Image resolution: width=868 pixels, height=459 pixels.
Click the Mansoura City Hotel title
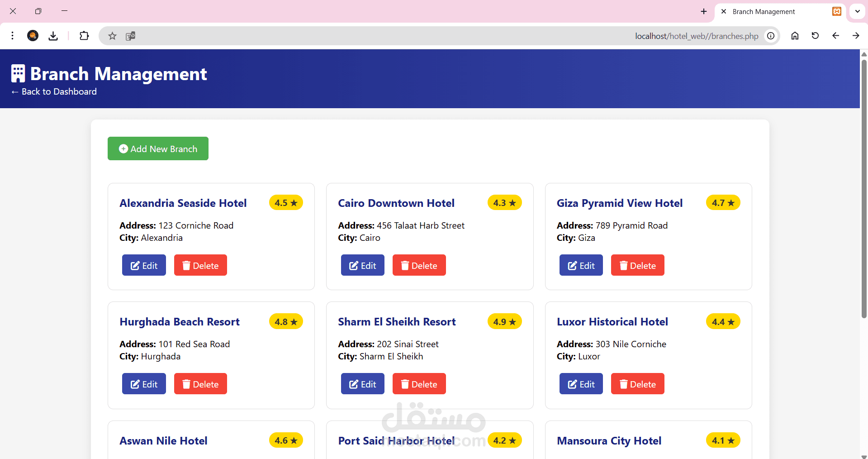point(609,441)
